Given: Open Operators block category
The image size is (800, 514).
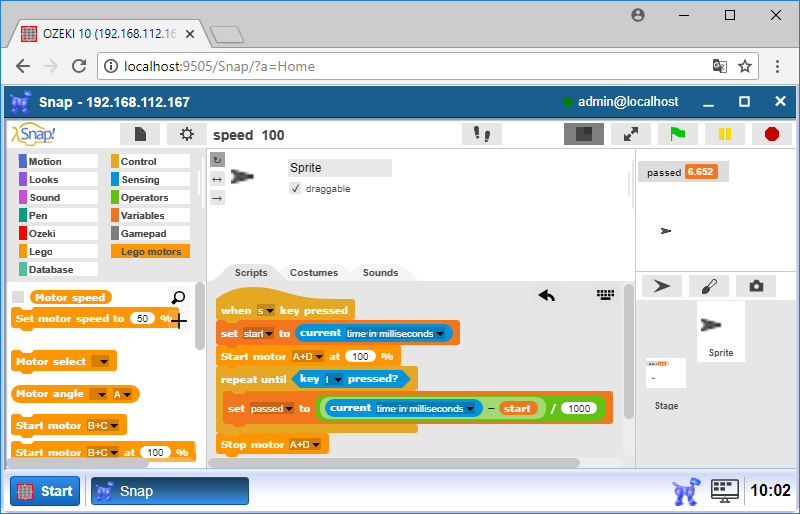Looking at the screenshot, I should (150, 198).
